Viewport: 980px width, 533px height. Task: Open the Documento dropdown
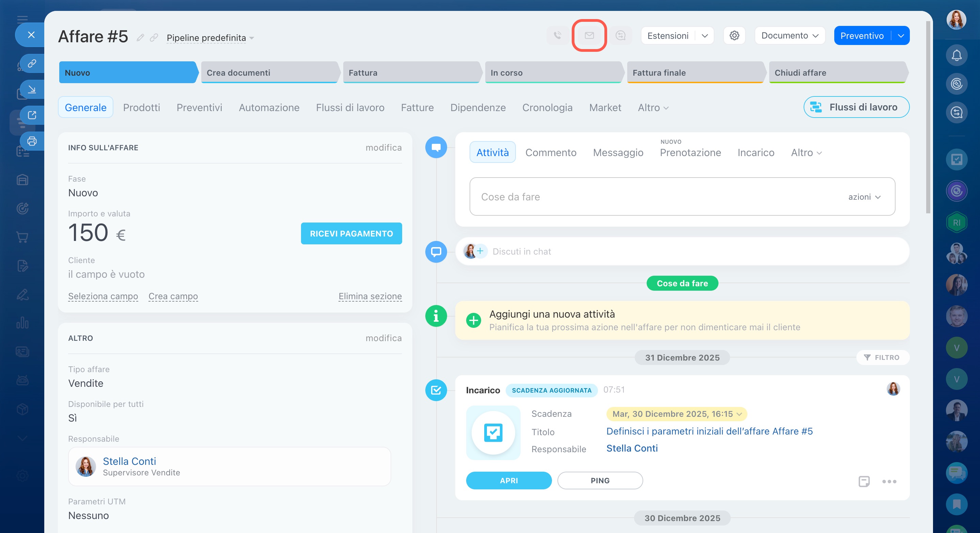tap(789, 35)
